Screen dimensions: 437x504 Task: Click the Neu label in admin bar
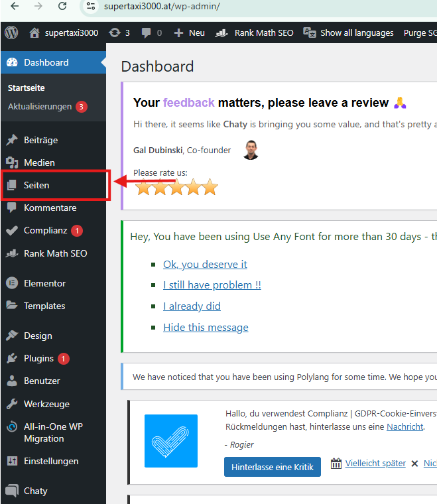click(197, 32)
